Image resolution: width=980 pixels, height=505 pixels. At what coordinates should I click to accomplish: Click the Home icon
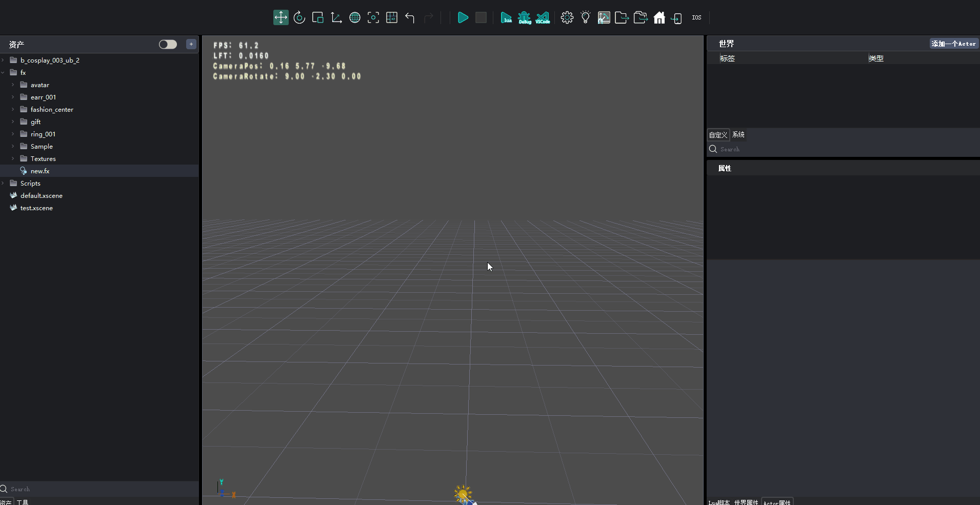tap(659, 18)
